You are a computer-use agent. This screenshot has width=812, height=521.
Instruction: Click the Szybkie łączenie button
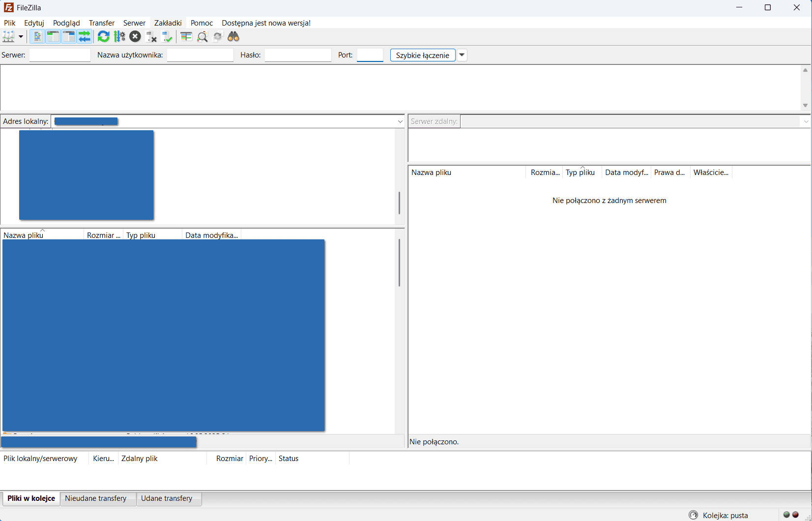coord(423,55)
